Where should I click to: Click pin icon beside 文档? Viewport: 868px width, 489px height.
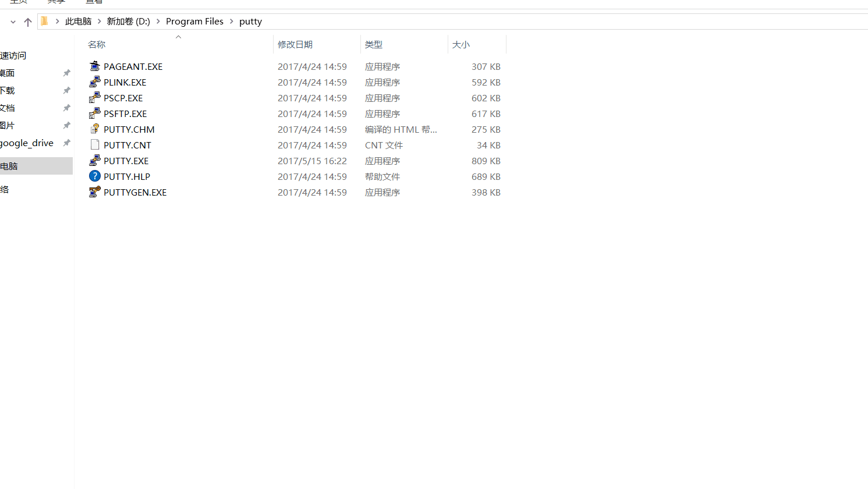pos(66,108)
